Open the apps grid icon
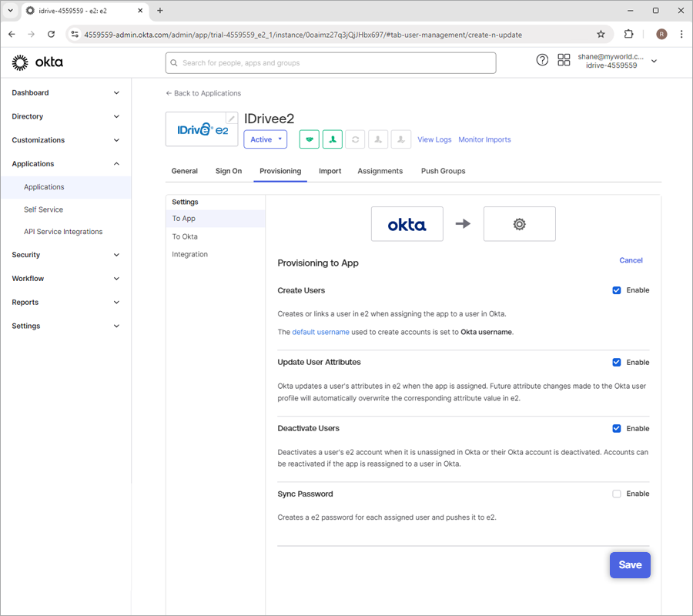 point(564,59)
